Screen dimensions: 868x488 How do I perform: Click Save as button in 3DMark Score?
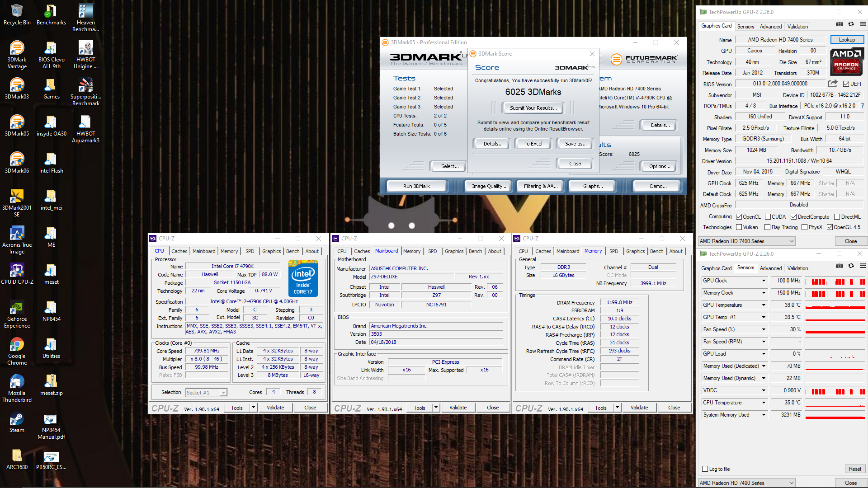[576, 144]
